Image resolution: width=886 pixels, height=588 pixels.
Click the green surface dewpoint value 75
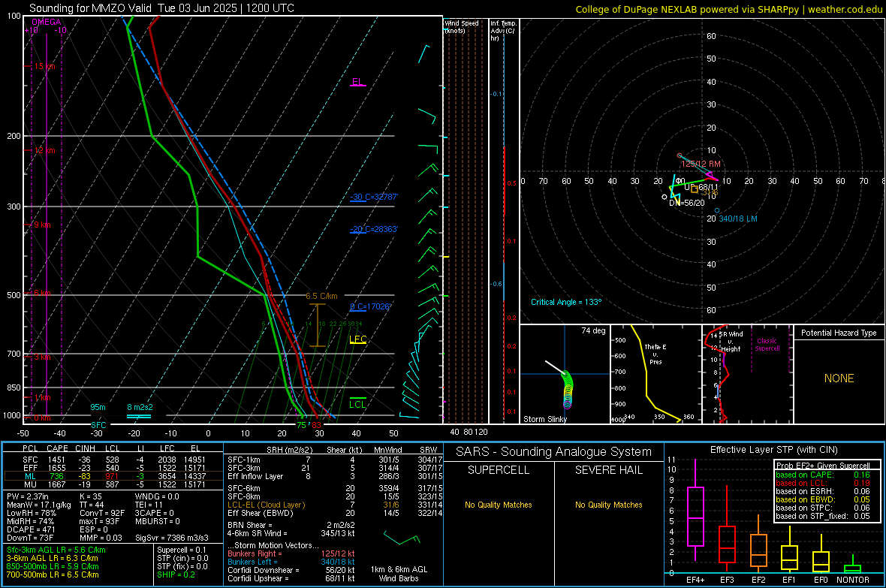(302, 425)
